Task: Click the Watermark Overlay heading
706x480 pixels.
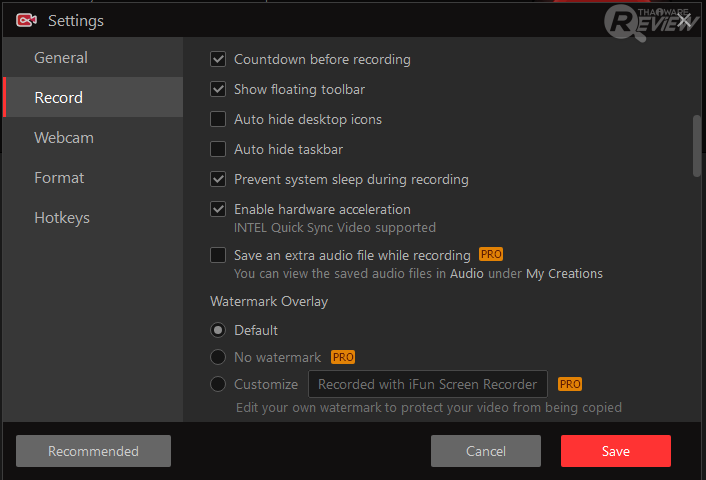Action: pyautogui.click(x=269, y=301)
